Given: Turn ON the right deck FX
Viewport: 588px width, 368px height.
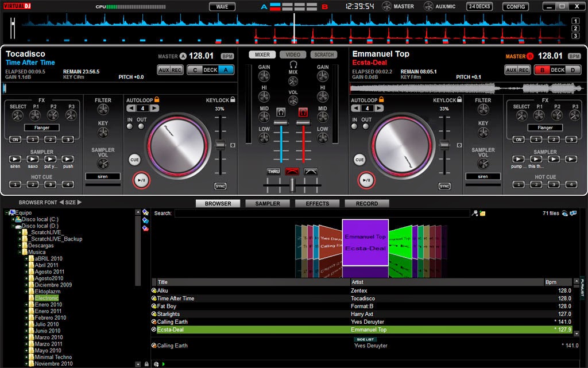Looking at the screenshot, I should pos(519,140).
